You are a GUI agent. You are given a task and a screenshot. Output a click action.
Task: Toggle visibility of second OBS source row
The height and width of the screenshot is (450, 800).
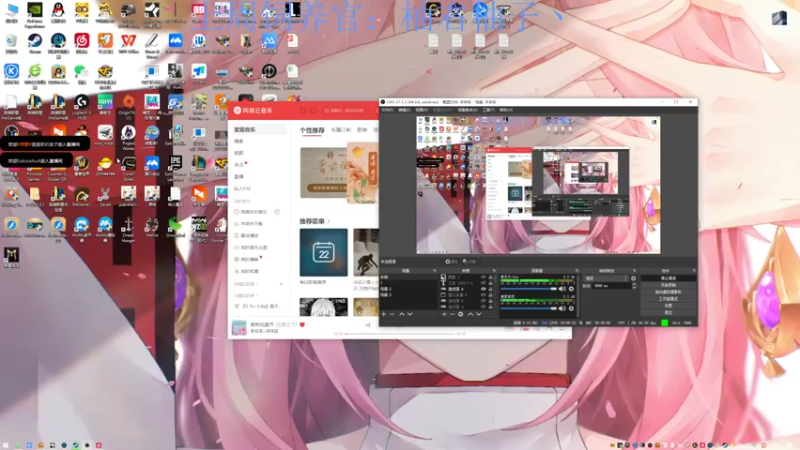click(484, 283)
